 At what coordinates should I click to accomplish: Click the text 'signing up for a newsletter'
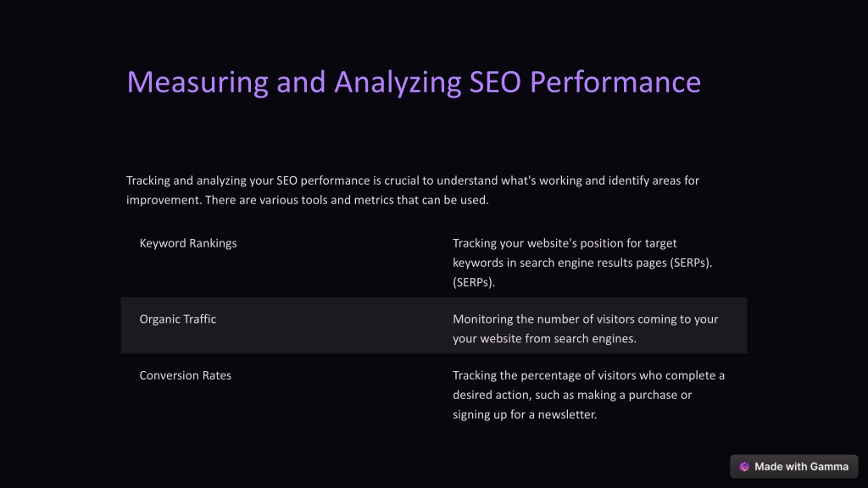point(524,414)
